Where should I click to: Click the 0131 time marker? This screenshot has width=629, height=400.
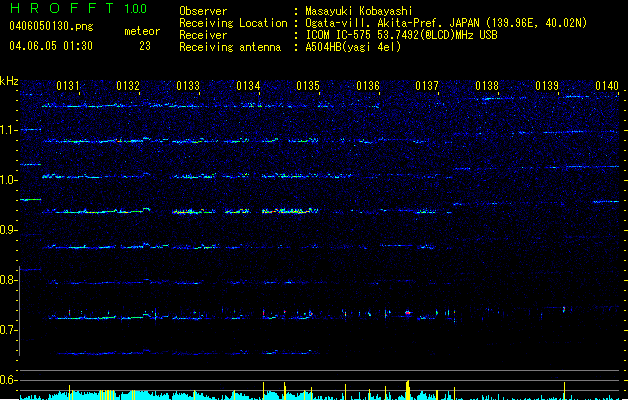[68, 86]
